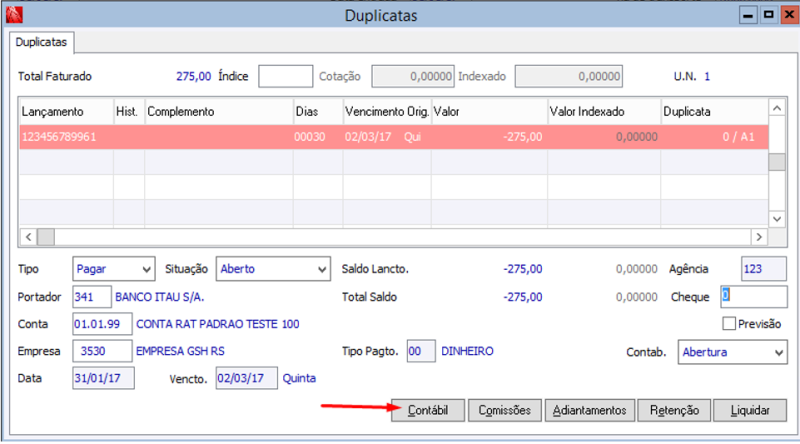The height and width of the screenshot is (444, 800).
Task: Open the Tipo dropdown showing Pagar
Action: [x=114, y=269]
